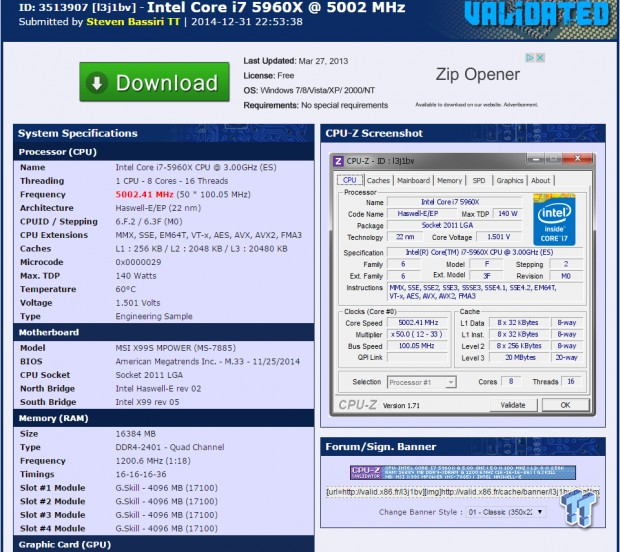Click the Bus Speed 100.05 MHz value
This screenshot has width=620, height=552.
tap(418, 346)
